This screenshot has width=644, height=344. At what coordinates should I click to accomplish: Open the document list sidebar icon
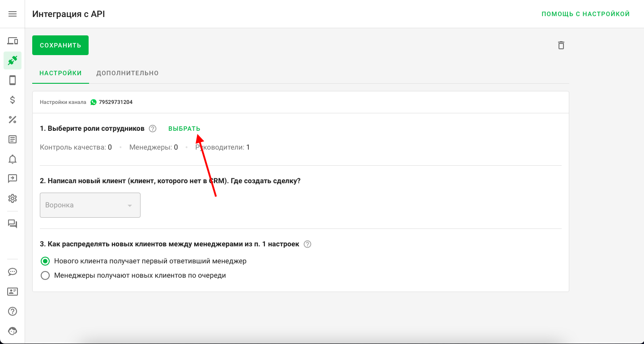pos(13,139)
